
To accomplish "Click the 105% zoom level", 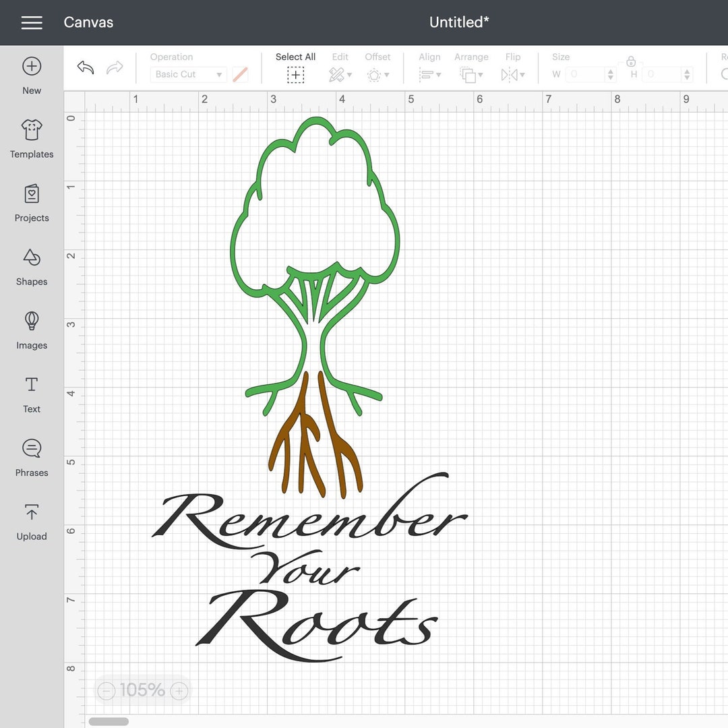I will [x=142, y=690].
